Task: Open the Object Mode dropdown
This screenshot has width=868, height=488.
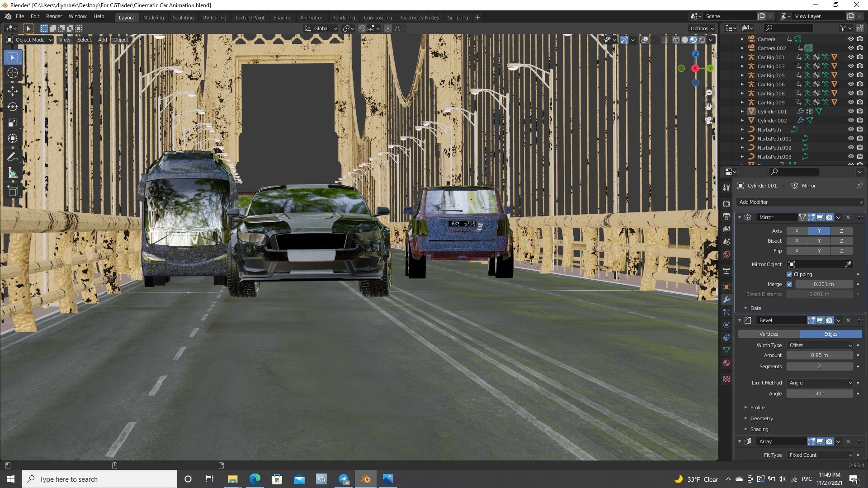Action: pos(29,40)
